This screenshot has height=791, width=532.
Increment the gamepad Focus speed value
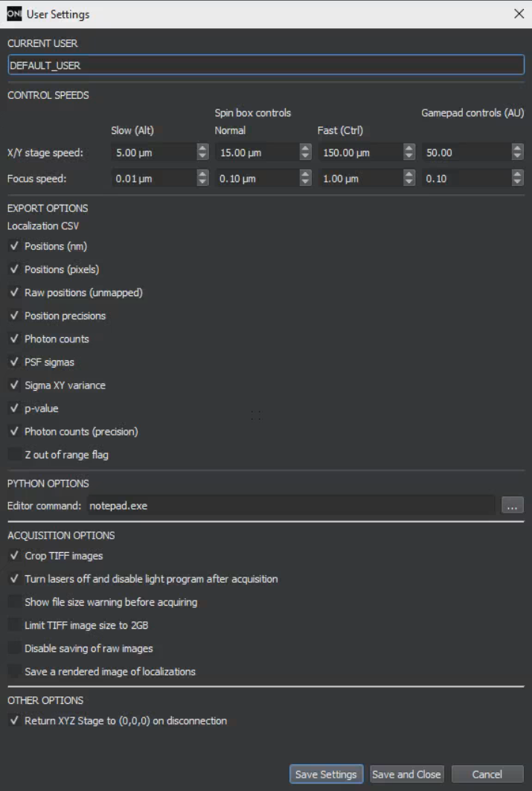point(519,175)
